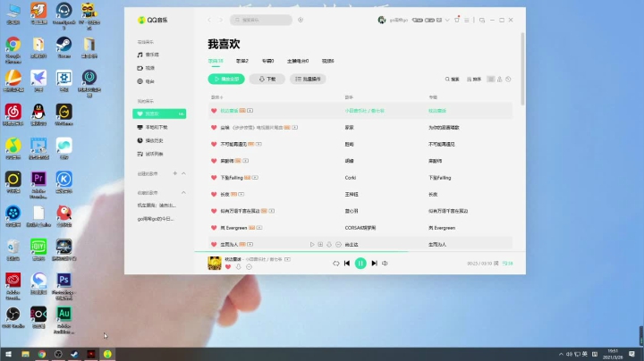This screenshot has height=361, width=644.
Task: Open Local and Downloads in sidebar
Action: coord(152,127)
